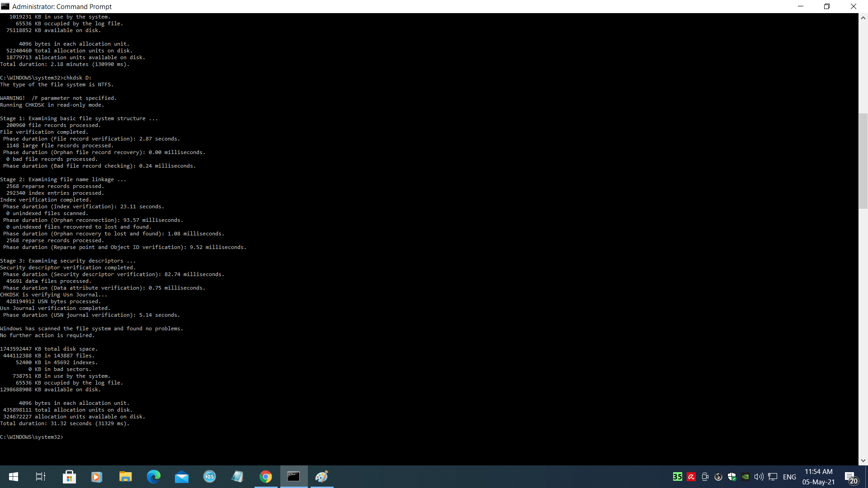Open the Command Prompt system menu icon
Screen dimensions: 868x488
(5, 6)
